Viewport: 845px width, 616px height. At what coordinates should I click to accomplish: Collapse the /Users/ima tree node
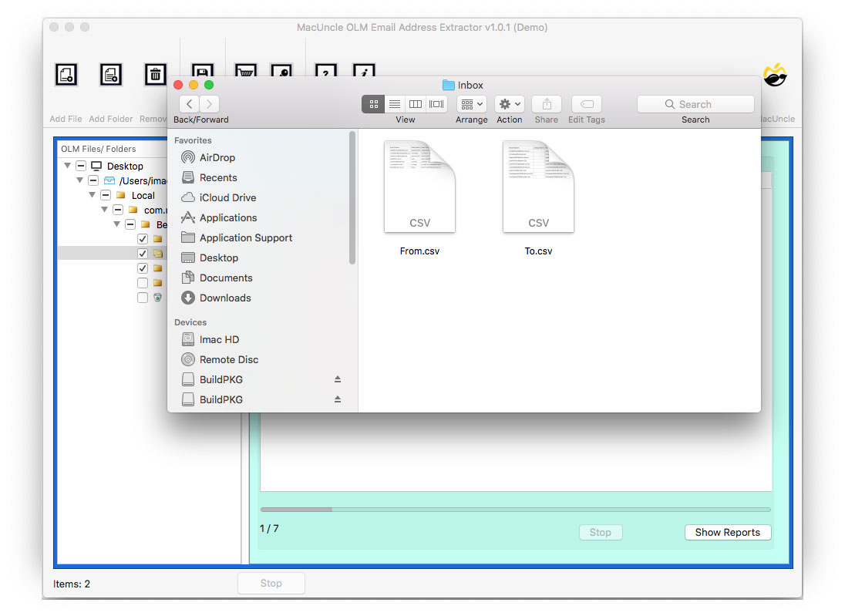(79, 180)
